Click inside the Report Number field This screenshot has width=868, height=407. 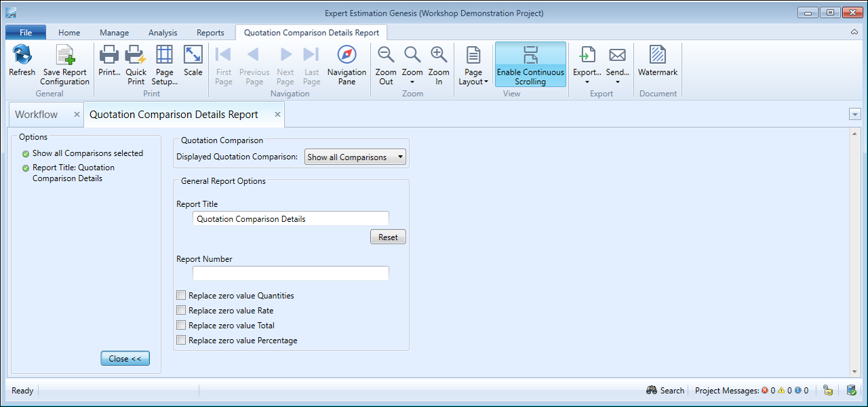point(290,273)
